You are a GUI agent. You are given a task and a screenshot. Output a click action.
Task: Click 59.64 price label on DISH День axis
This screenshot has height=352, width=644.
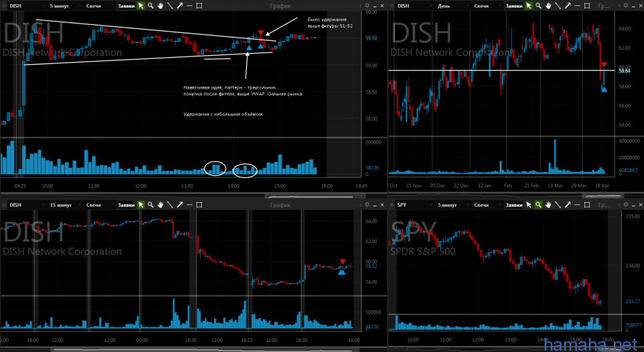click(625, 71)
